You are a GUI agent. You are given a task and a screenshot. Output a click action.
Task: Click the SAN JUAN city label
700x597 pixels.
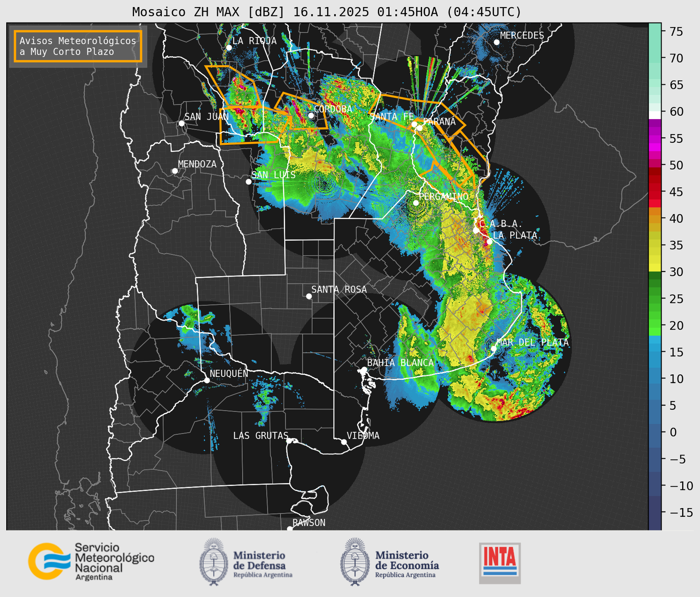(206, 117)
